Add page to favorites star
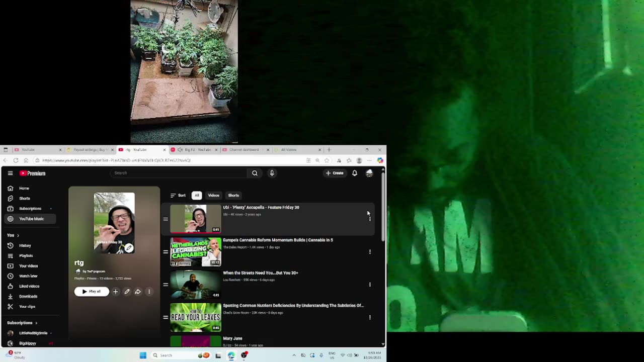 (x=327, y=160)
